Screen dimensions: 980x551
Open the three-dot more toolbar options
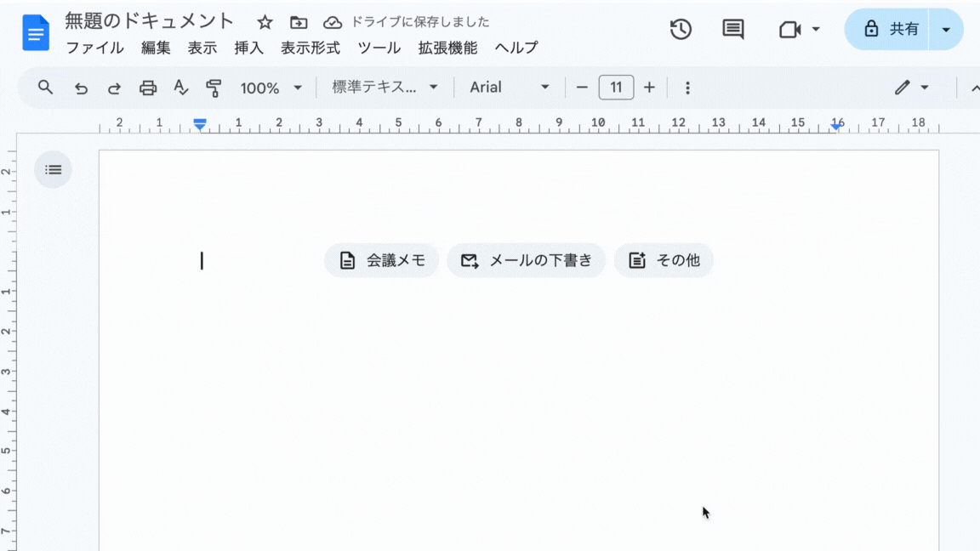point(687,88)
